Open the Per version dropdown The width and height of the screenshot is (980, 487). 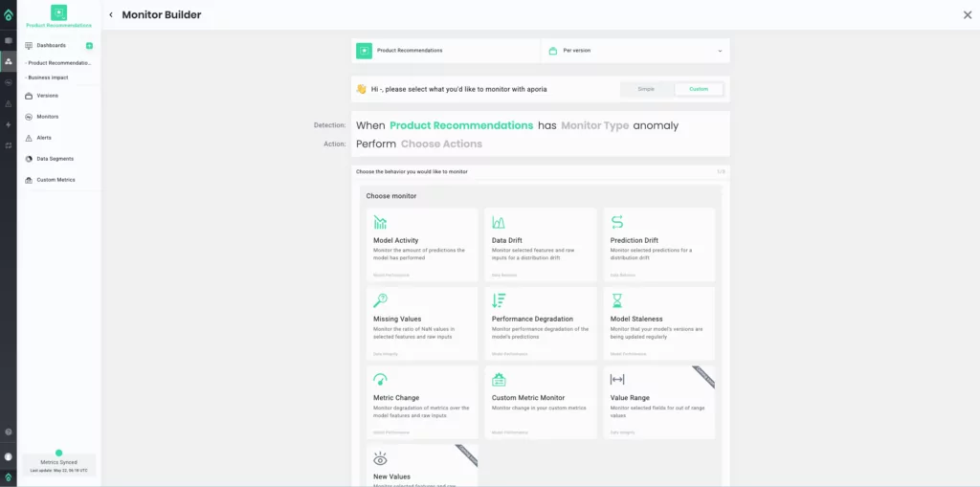[x=635, y=51]
